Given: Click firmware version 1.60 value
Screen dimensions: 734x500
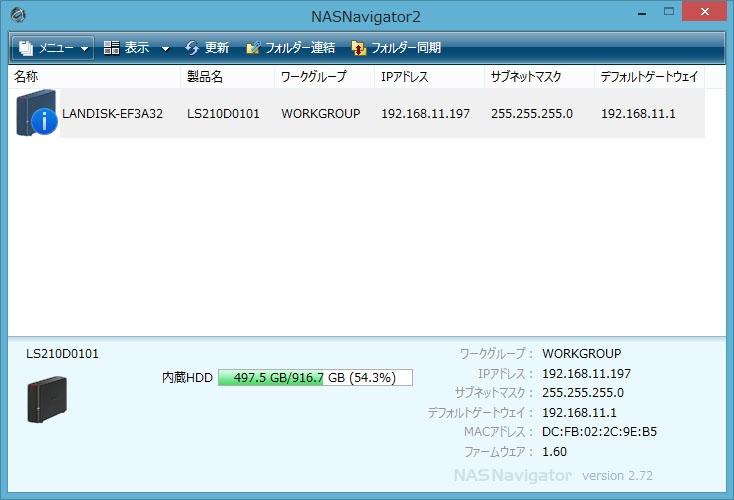Looking at the screenshot, I should point(554,452).
